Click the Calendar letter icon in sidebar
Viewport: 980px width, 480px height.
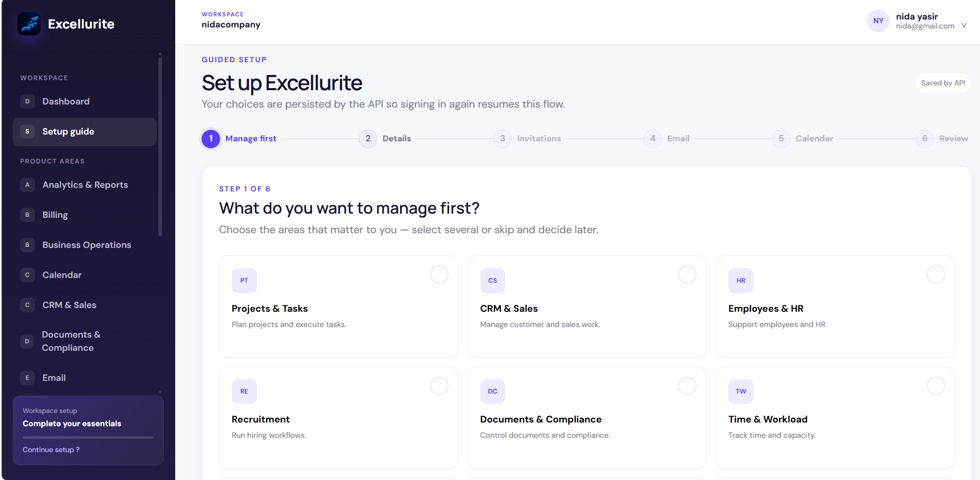coord(27,275)
